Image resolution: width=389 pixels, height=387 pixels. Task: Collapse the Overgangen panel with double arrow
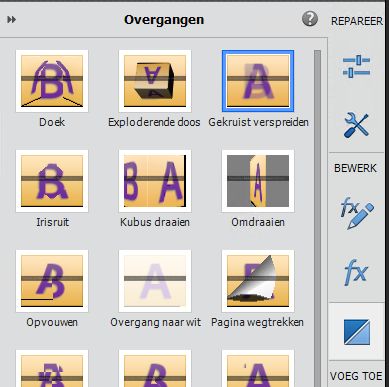click(x=11, y=20)
